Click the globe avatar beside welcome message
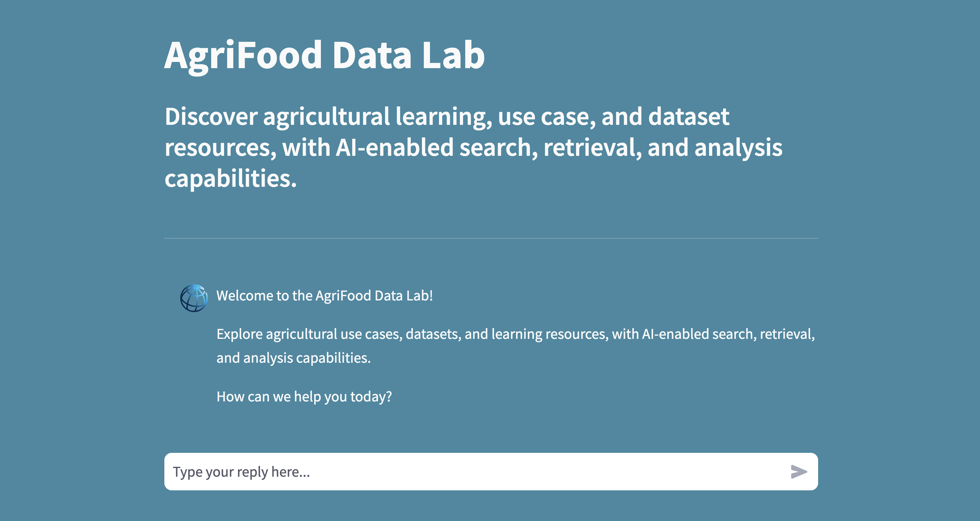Viewport: 980px width, 521px height. (x=194, y=298)
